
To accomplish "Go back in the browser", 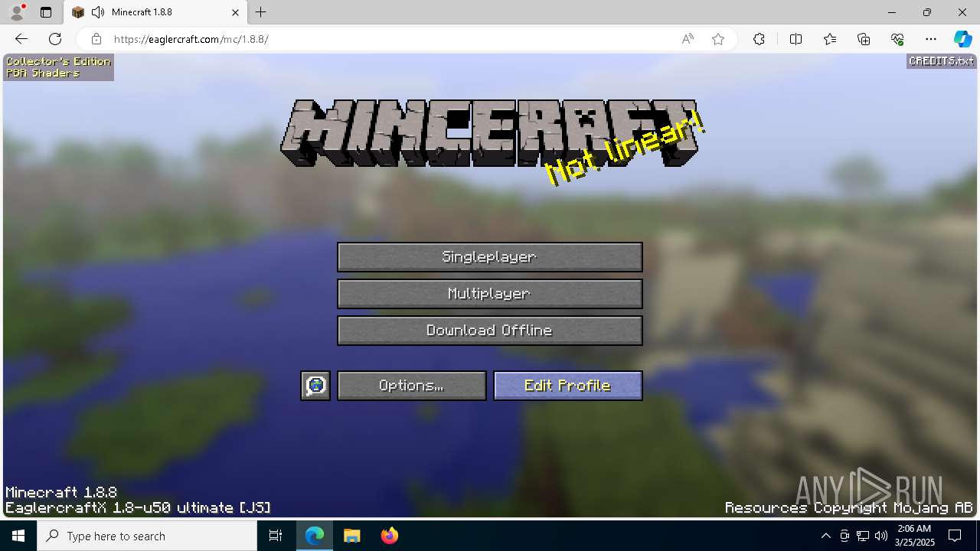I will click(21, 39).
